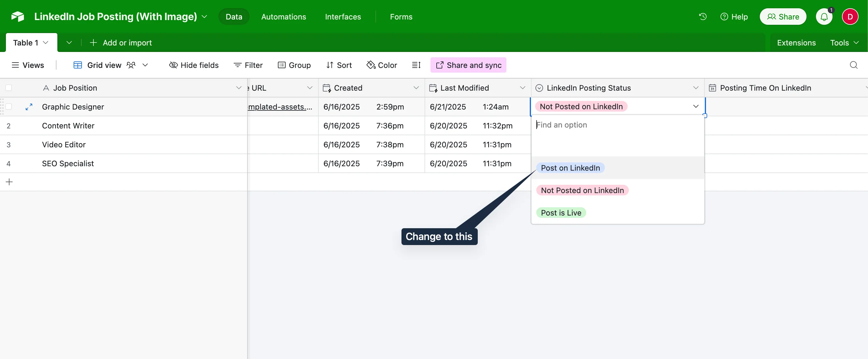Open Created column menu chevron
This screenshot has height=359, width=868.
click(416, 88)
